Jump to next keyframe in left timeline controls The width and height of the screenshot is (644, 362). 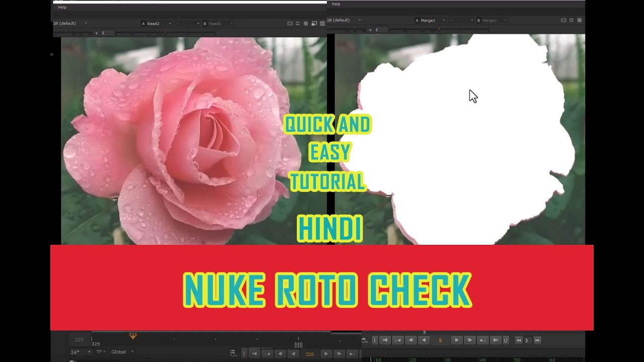coord(352,354)
